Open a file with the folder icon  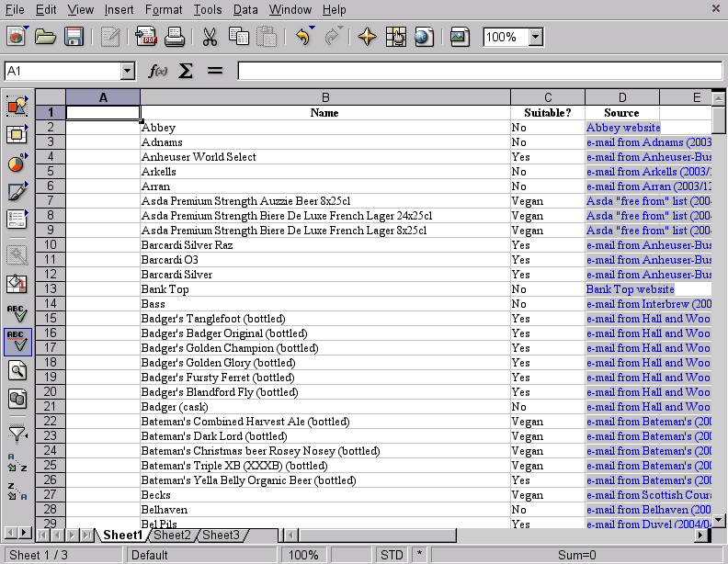point(45,37)
